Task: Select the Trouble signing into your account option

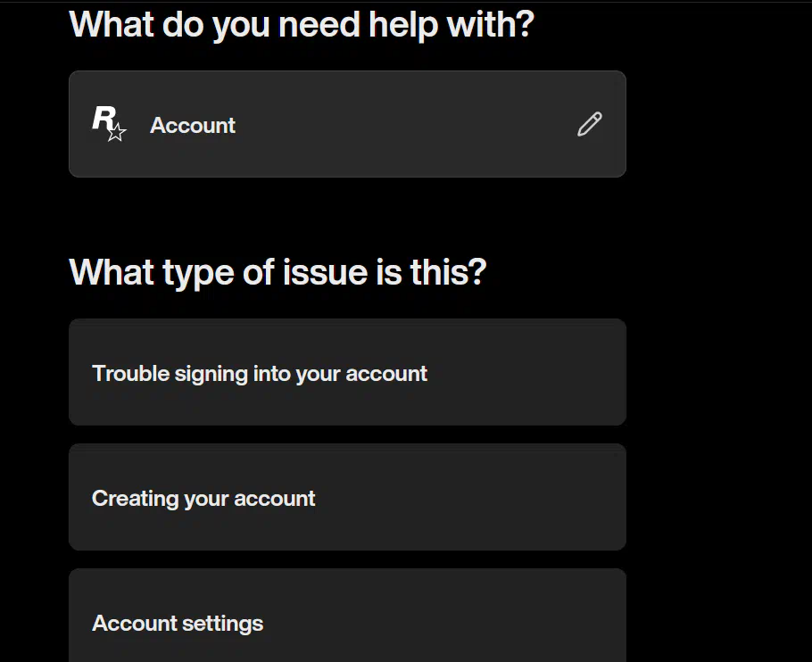Action: pyautogui.click(x=347, y=372)
